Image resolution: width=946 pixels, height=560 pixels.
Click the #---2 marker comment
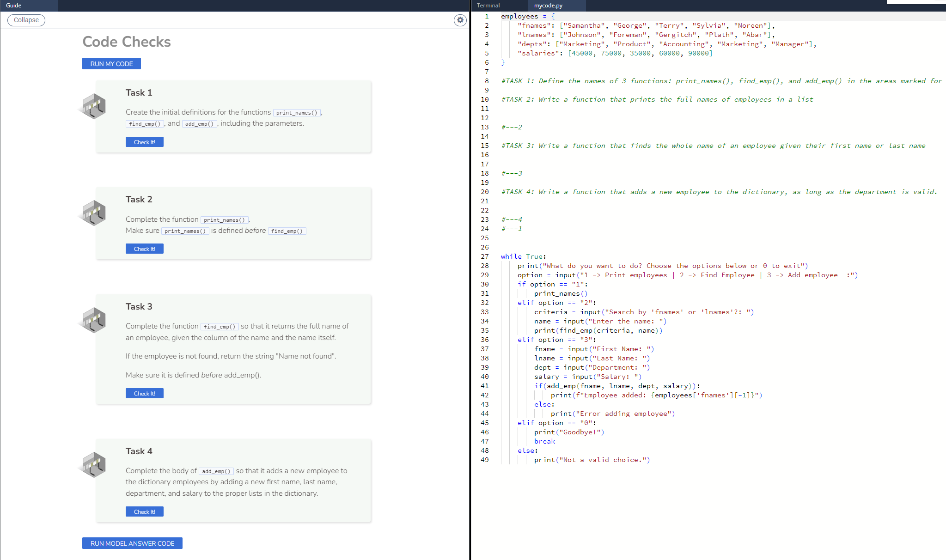[x=512, y=127]
